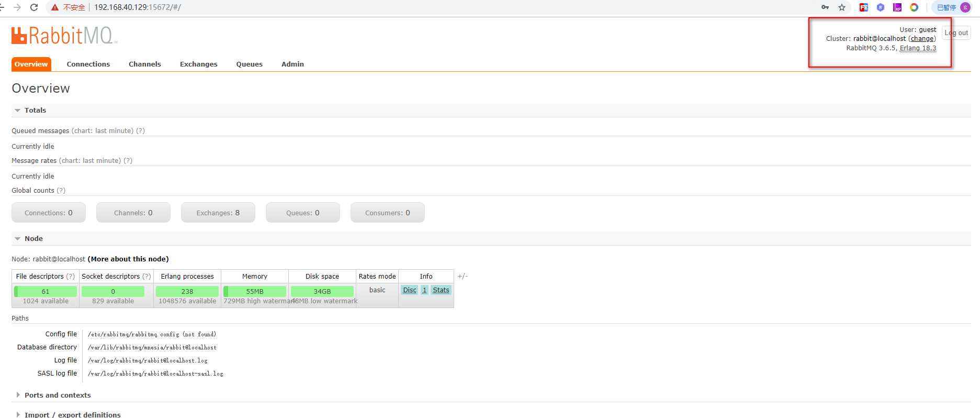Click the disk space bar 34GB
980x418 pixels.
[322, 291]
